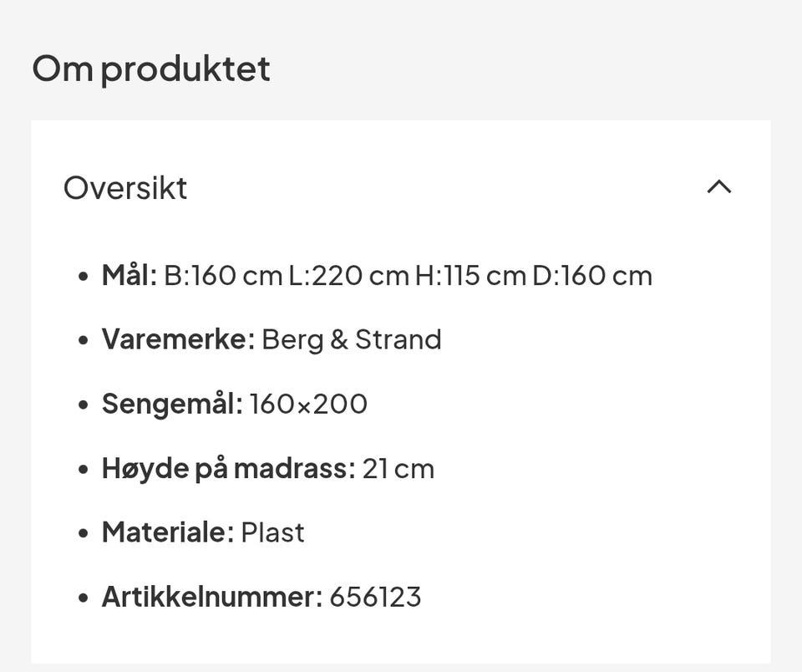Select the Mål dimensions text

405,275
